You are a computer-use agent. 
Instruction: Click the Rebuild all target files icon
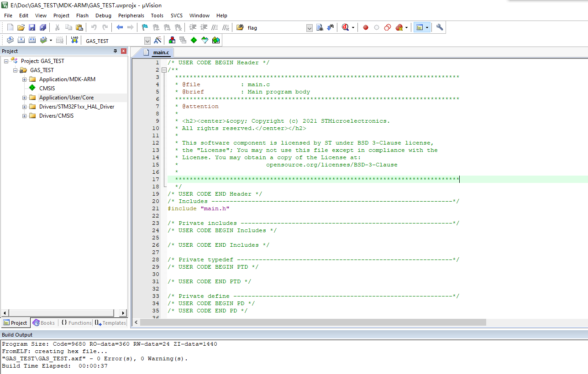(32, 40)
